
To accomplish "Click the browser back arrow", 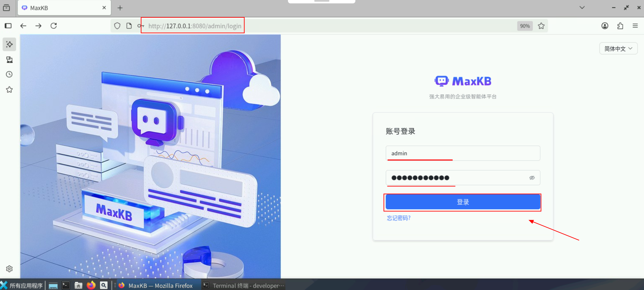I will [23, 26].
